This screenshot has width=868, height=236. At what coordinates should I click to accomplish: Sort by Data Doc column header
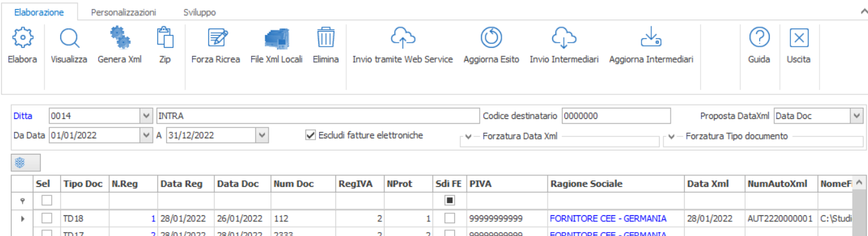243,184
